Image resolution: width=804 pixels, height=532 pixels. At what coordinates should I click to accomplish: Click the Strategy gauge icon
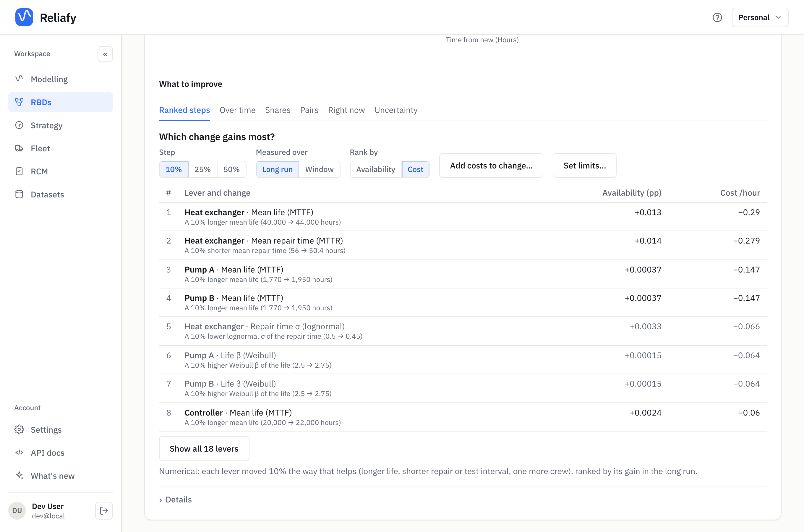tap(19, 125)
